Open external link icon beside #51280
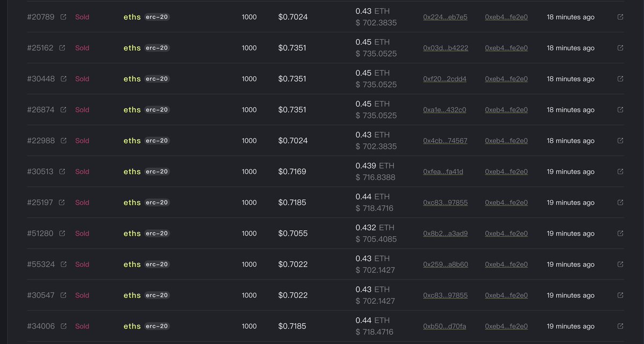The image size is (644, 344). coord(62,233)
